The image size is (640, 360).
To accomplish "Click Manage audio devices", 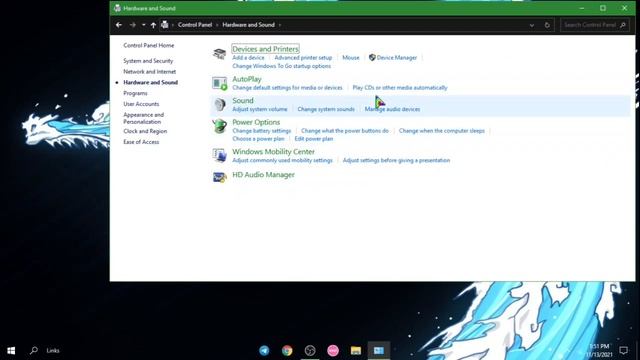I will tap(392, 109).
